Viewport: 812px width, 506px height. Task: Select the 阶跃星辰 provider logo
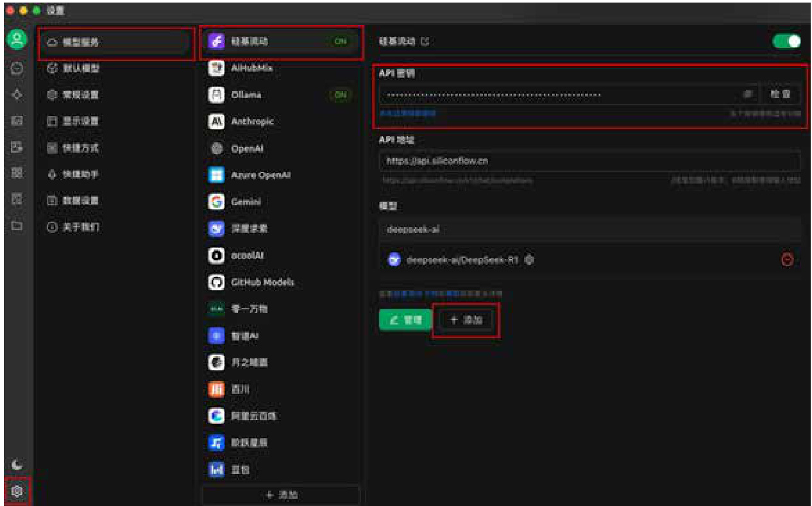pos(217,443)
